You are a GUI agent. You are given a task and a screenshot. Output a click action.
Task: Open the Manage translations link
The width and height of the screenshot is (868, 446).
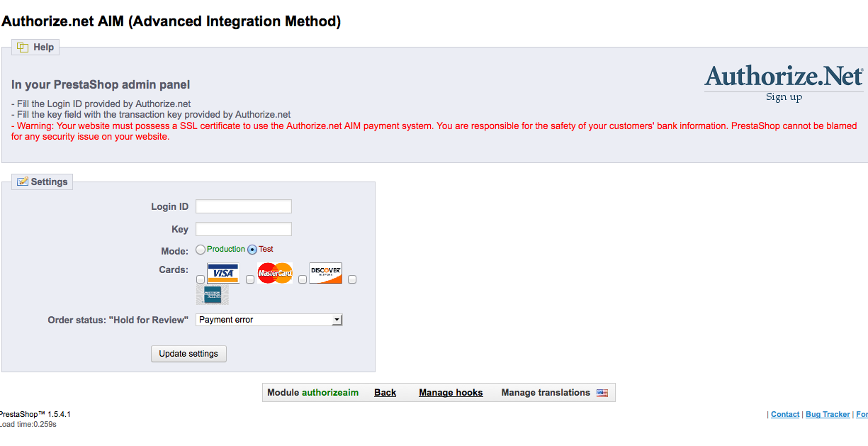[546, 393]
